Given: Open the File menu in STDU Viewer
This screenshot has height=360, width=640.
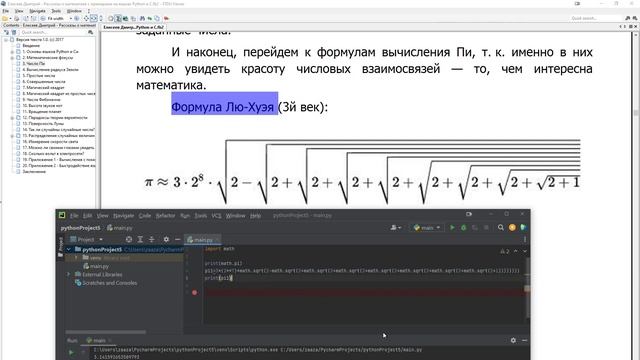Looking at the screenshot, I should [x=6, y=11].
